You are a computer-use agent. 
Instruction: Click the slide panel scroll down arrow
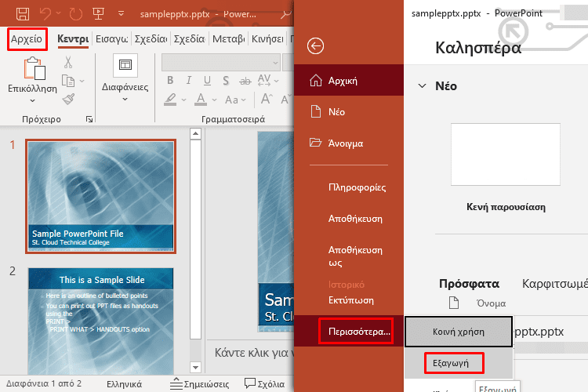[x=195, y=368]
